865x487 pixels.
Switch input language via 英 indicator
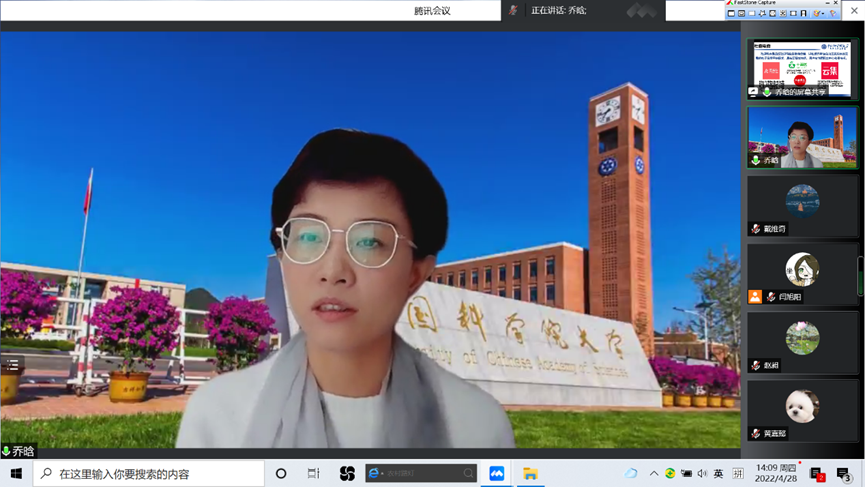pyautogui.click(x=718, y=473)
